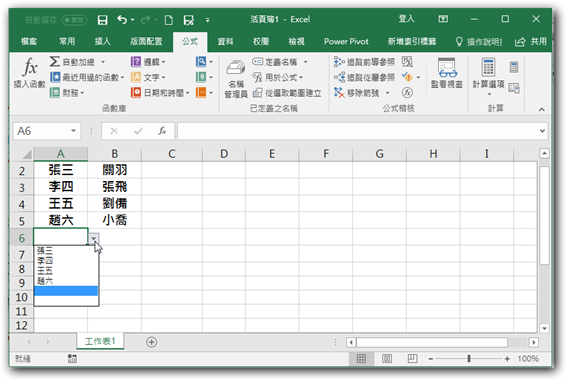Open the cell A6 validation dropdown arrow
The width and height of the screenshot is (567, 381).
coord(94,238)
